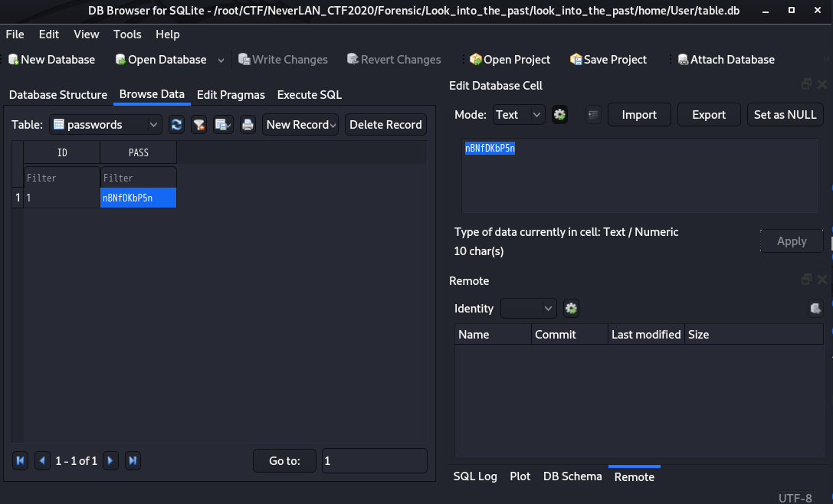This screenshot has height=504, width=833.
Task: Undock the Edit Database Cell panel
Action: 806,83
